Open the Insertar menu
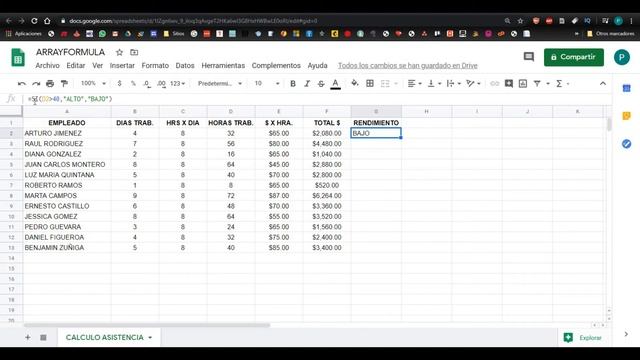640x360 pixels. [x=122, y=65]
